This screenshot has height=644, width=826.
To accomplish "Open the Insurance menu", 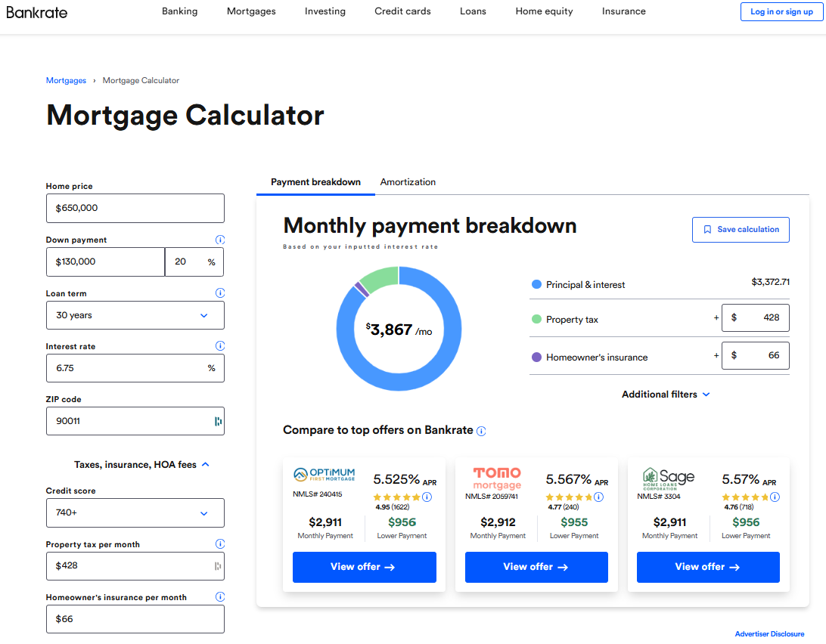I will [x=624, y=11].
